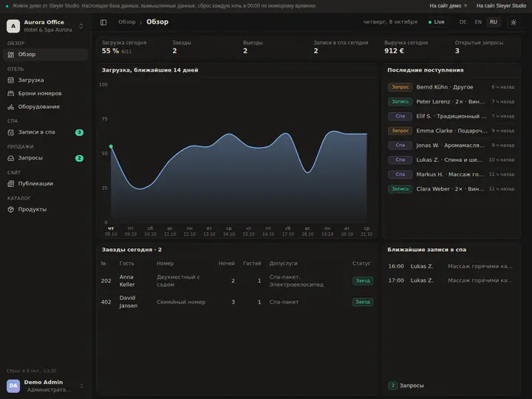The height and width of the screenshot is (399, 532).
Task: Open the Peter Lorenz entry
Action: pos(451,102)
